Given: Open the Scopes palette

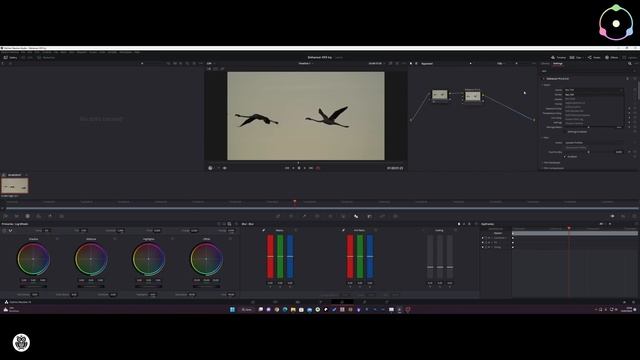Looking at the screenshot, I should click(x=623, y=216).
